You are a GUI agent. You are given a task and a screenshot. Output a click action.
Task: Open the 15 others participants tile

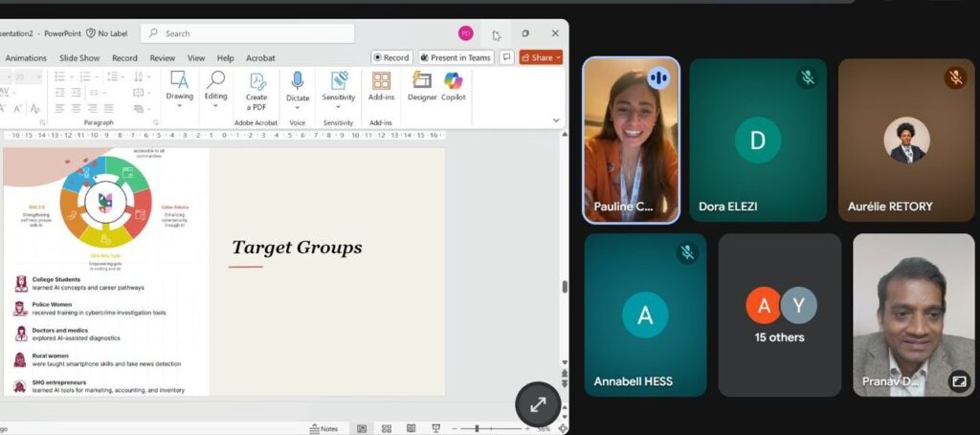tap(779, 315)
